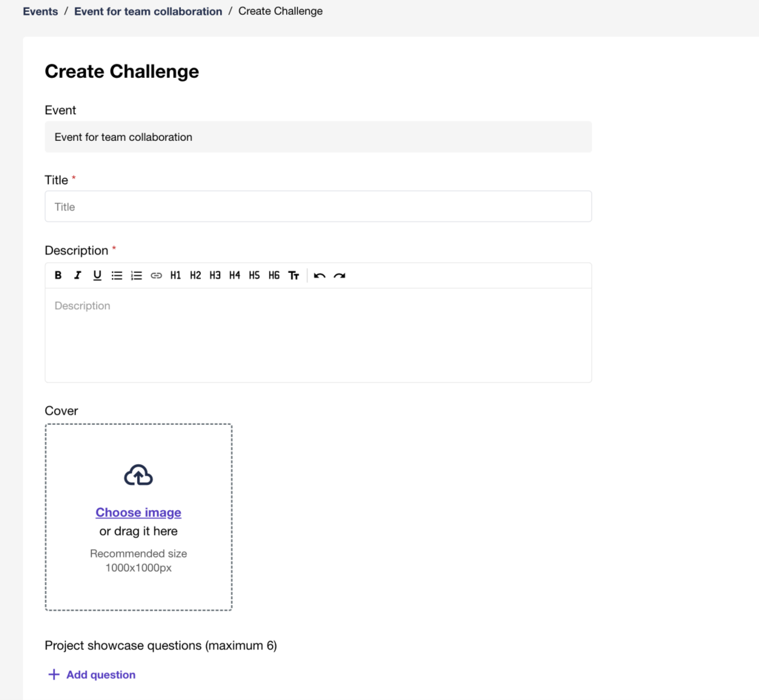Image resolution: width=759 pixels, height=700 pixels.
Task: Apply H1 heading style
Action: point(176,276)
